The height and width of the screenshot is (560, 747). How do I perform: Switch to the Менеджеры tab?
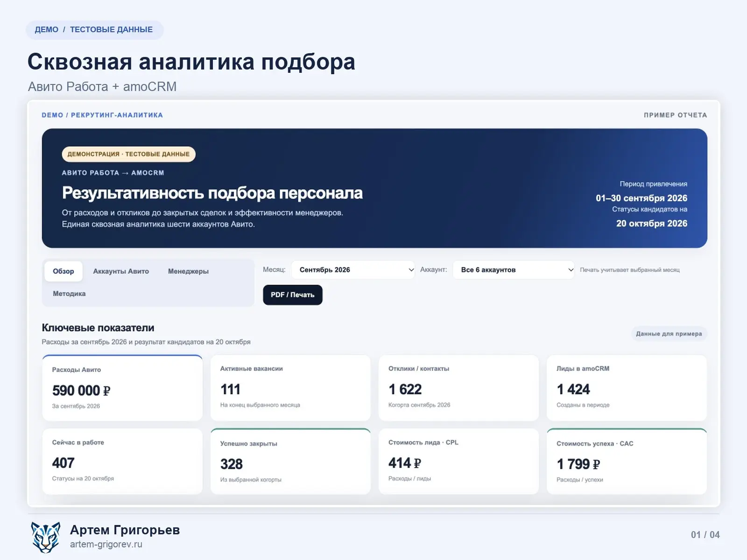[188, 271]
